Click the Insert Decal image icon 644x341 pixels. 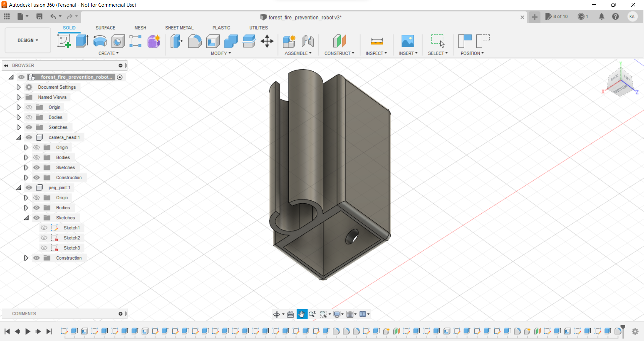coord(408,41)
